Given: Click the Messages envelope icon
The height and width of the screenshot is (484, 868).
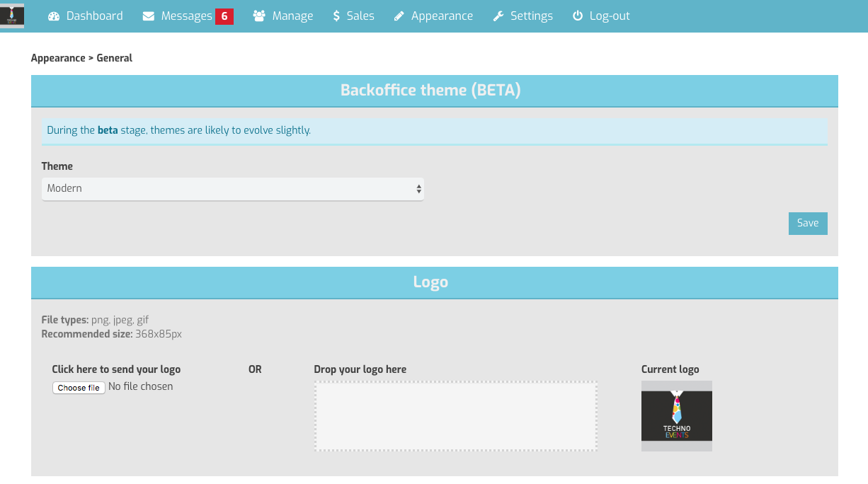Looking at the screenshot, I should tap(149, 16).
